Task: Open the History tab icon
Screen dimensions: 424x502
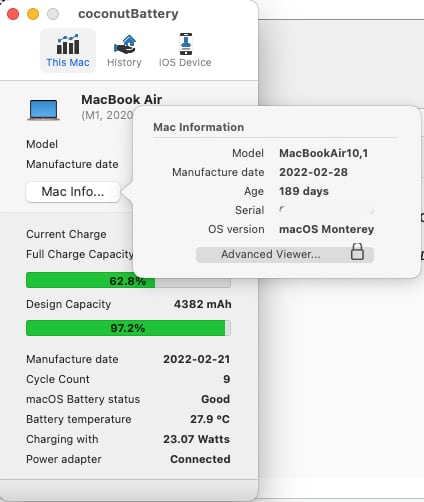Action: pos(124,44)
